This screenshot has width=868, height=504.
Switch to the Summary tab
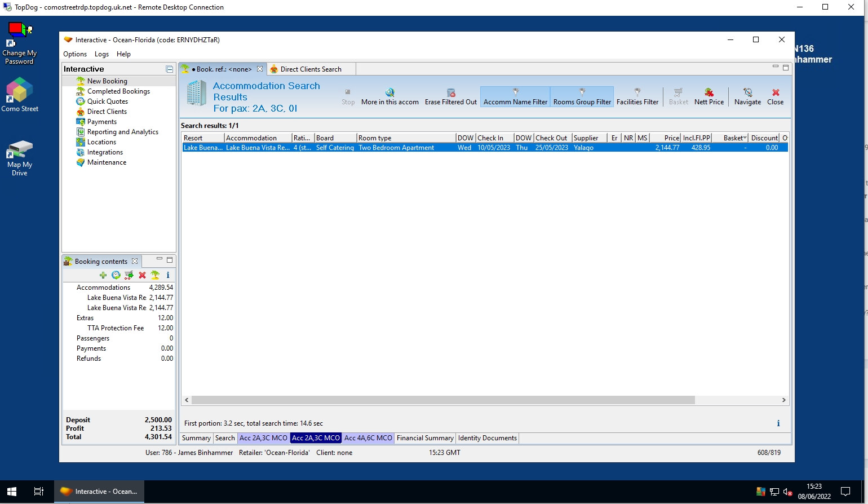[196, 438]
